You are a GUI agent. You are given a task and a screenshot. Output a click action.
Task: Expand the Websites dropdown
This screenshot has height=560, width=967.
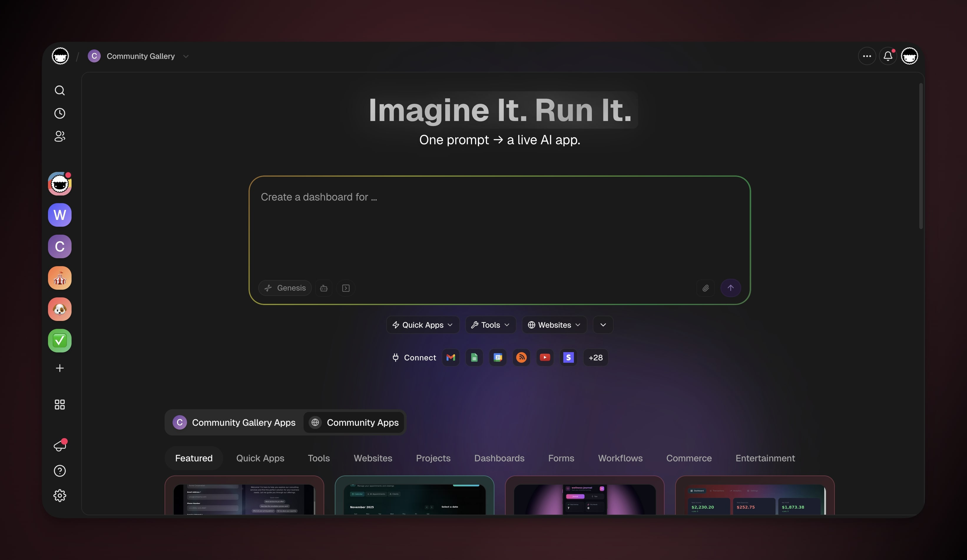pyautogui.click(x=554, y=325)
